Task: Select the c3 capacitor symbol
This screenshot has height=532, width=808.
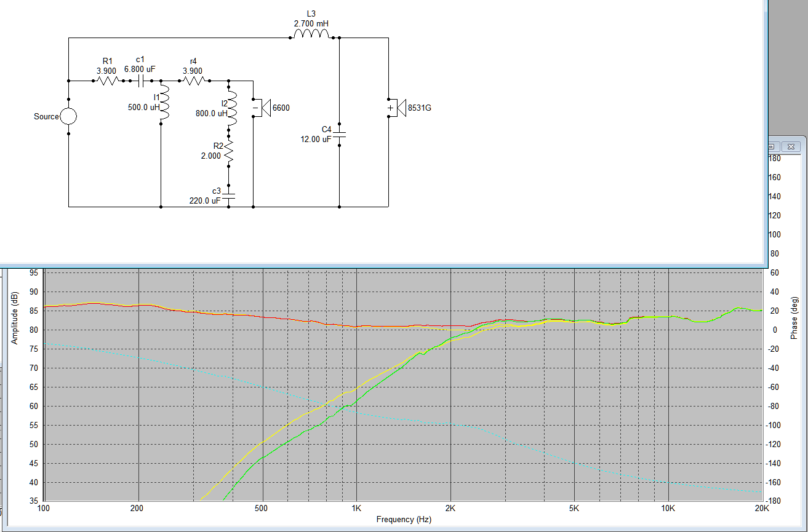Action: 229,197
